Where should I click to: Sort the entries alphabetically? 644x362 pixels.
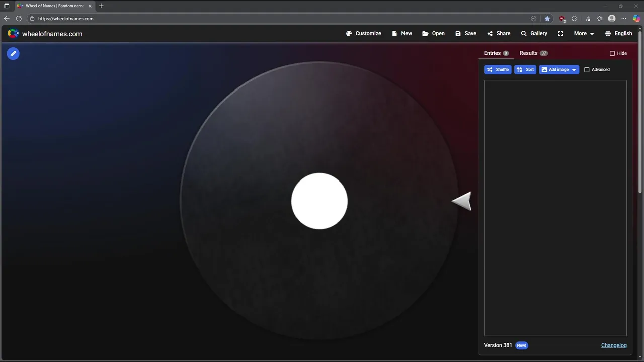tap(525, 70)
